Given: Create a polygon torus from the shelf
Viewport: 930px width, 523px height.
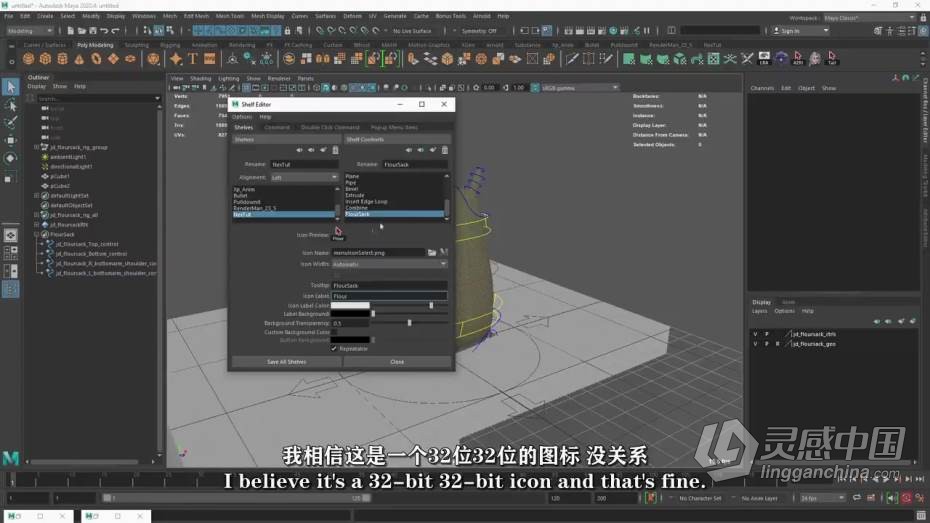Looking at the screenshot, I should coord(96,59).
